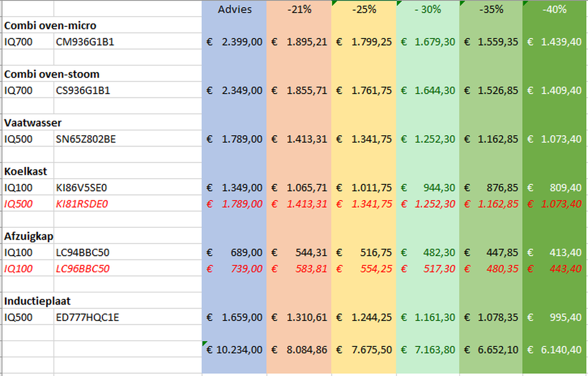Select the value 1.310,61
The height and width of the screenshot is (376, 588).
[299, 317]
